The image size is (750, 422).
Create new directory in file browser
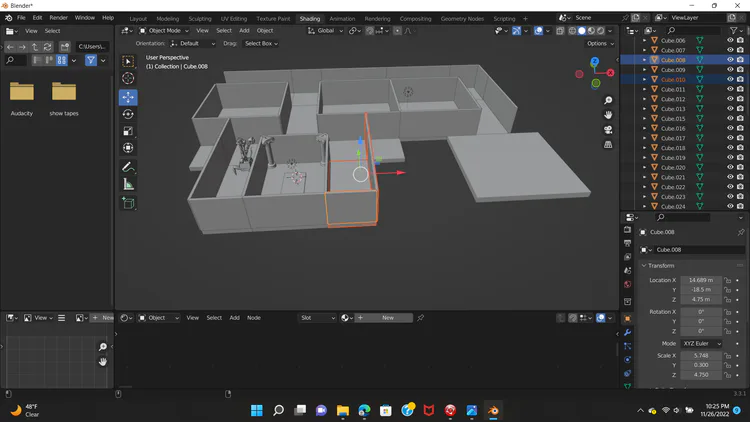coord(65,47)
